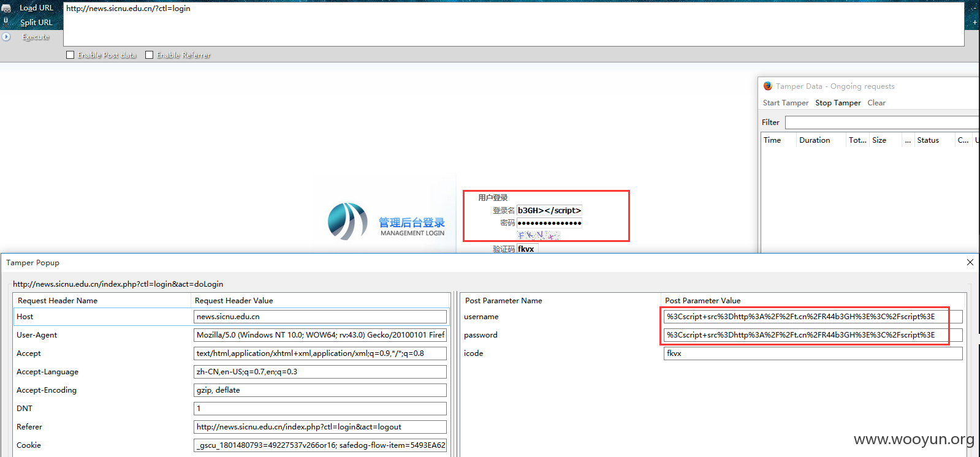The width and height of the screenshot is (980, 457).
Task: Click the Load URL icon
Action: coord(6,9)
